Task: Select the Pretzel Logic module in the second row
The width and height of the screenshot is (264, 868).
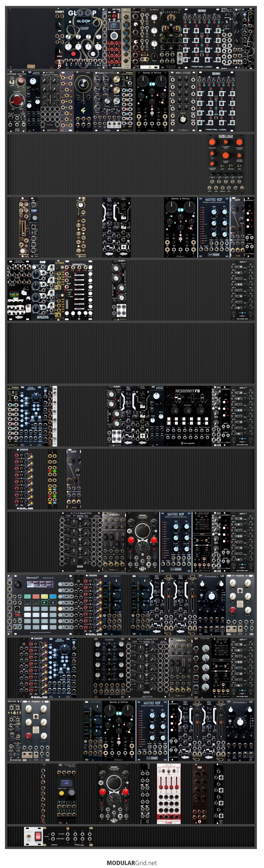Action: (x=216, y=101)
